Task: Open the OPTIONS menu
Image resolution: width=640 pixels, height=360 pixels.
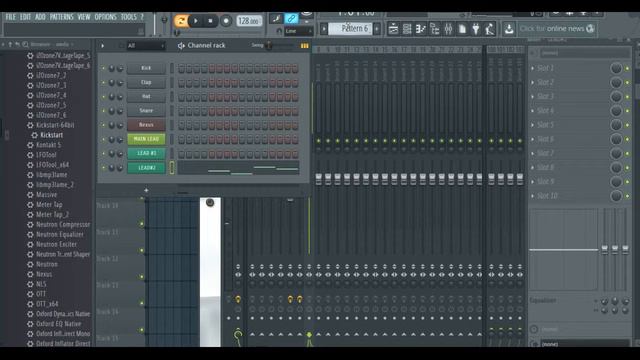Action: pos(105,17)
